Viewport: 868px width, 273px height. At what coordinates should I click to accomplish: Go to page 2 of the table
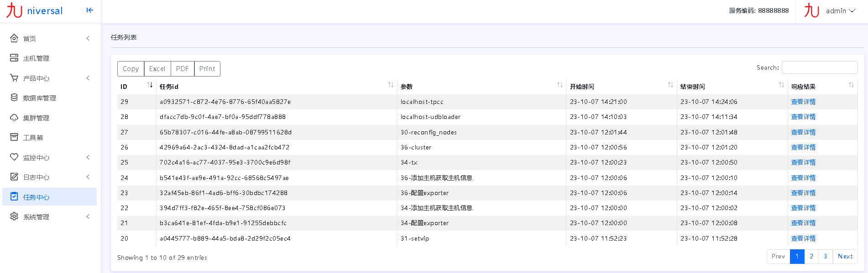pos(811,257)
